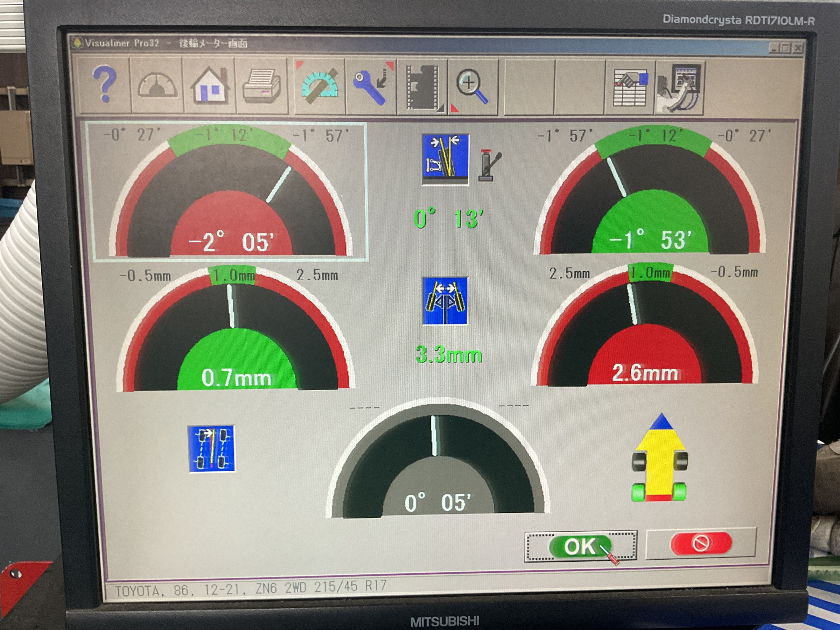Viewport: 840px width, 630px height.
Task: Close the Visualiner Pro32 window
Action: pos(798,48)
